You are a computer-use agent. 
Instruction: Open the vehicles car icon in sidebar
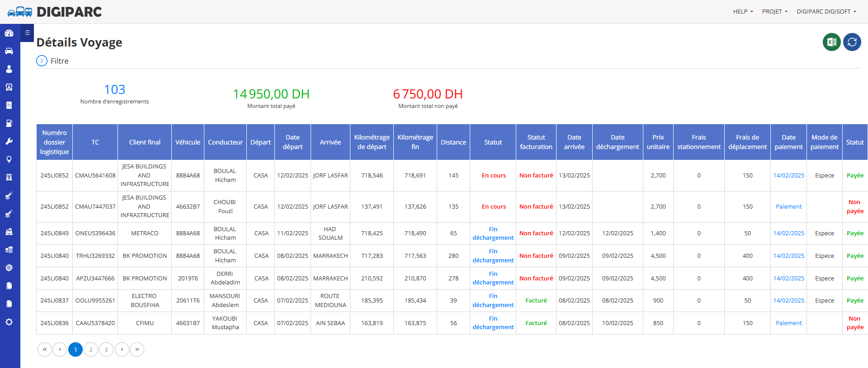[9, 51]
